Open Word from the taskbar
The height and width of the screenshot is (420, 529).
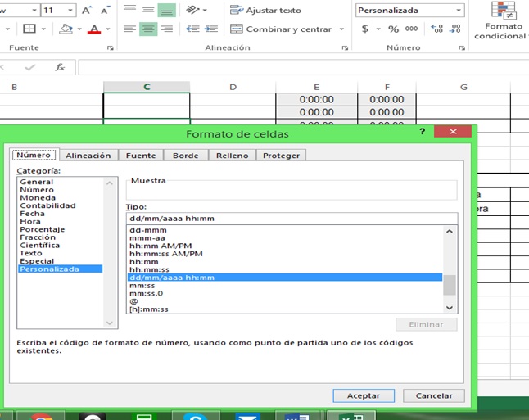[296, 415]
